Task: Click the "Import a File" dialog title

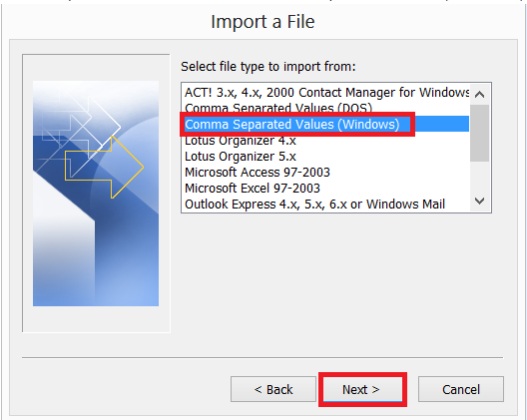Action: click(263, 22)
